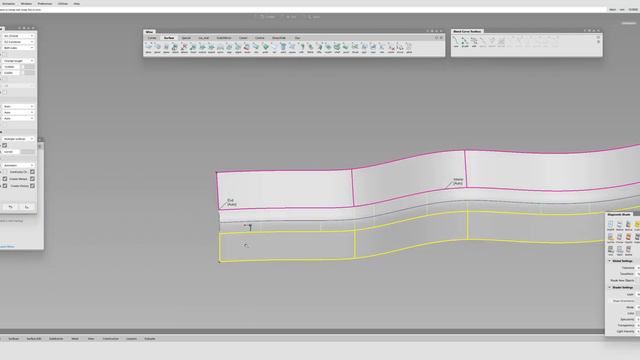
Task: Open the G2 Curvature continuity dropdown
Action: pos(18,42)
